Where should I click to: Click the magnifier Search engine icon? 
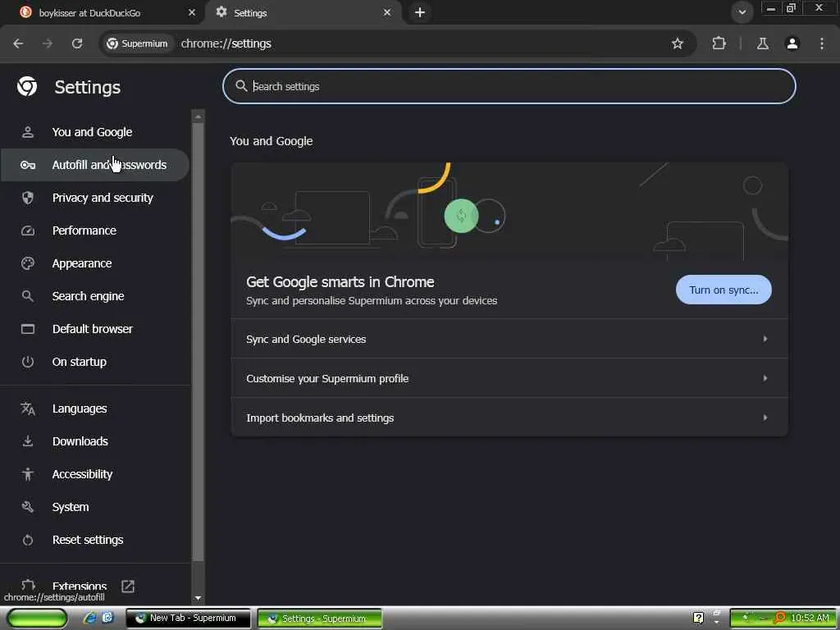28,295
